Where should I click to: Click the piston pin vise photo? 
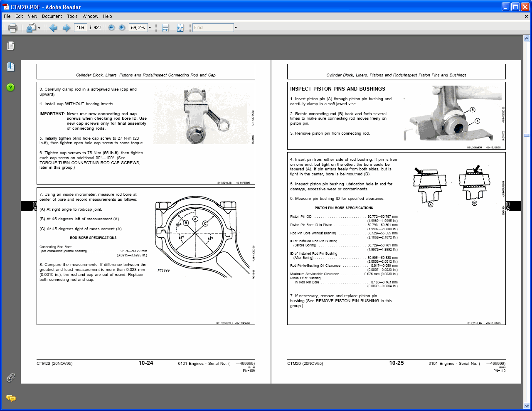[x=453, y=113]
